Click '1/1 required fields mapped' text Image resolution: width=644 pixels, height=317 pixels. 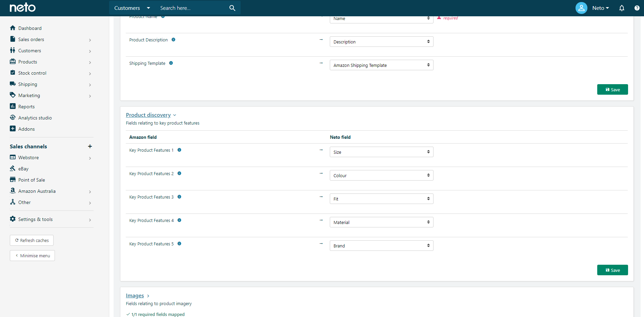coord(158,314)
